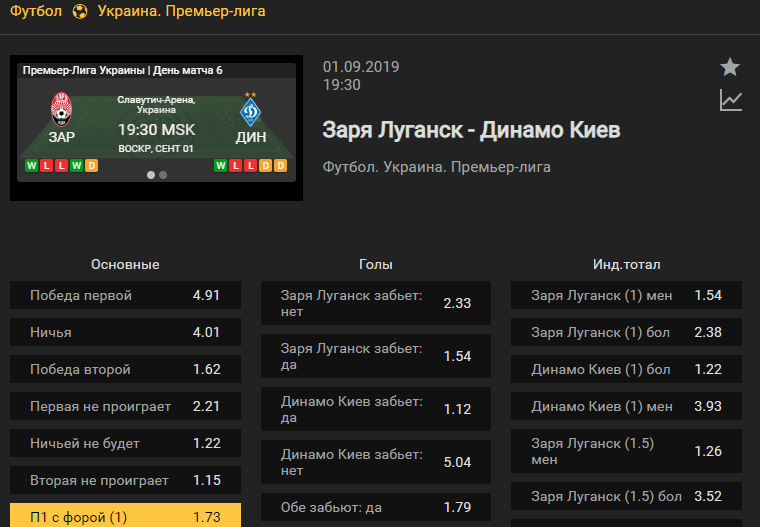Select Динамо Киев (1) мен 3.93
This screenshot has height=527, width=760.
(626, 406)
